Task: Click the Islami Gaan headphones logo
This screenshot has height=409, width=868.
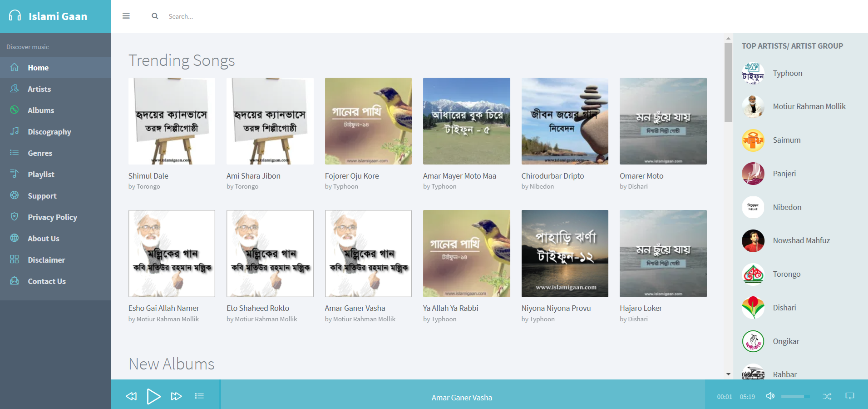Action: [15, 16]
